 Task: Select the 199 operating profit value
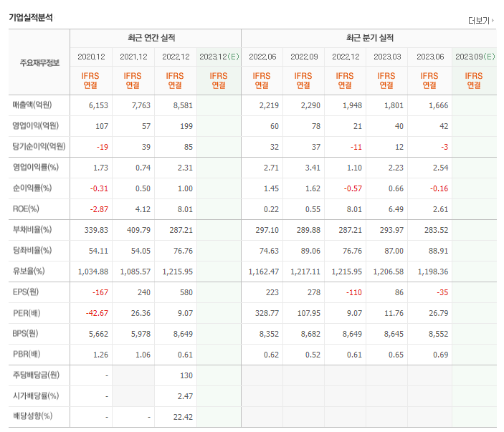pyautogui.click(x=186, y=126)
